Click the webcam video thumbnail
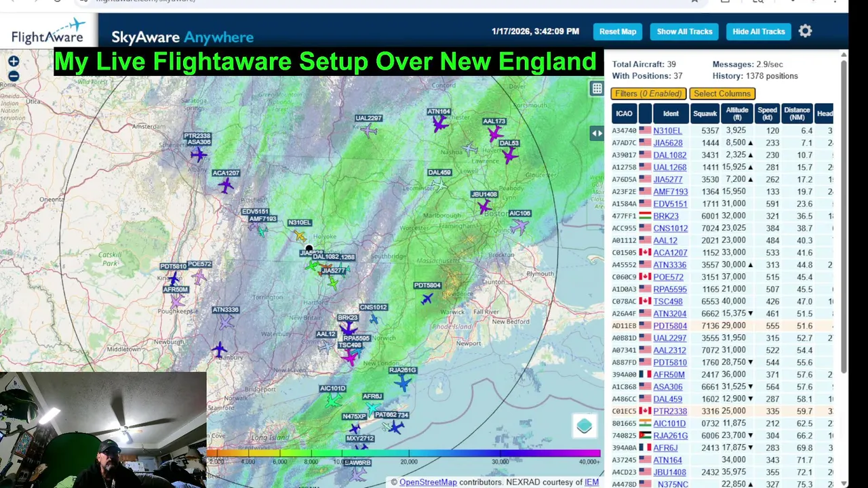 coord(103,430)
